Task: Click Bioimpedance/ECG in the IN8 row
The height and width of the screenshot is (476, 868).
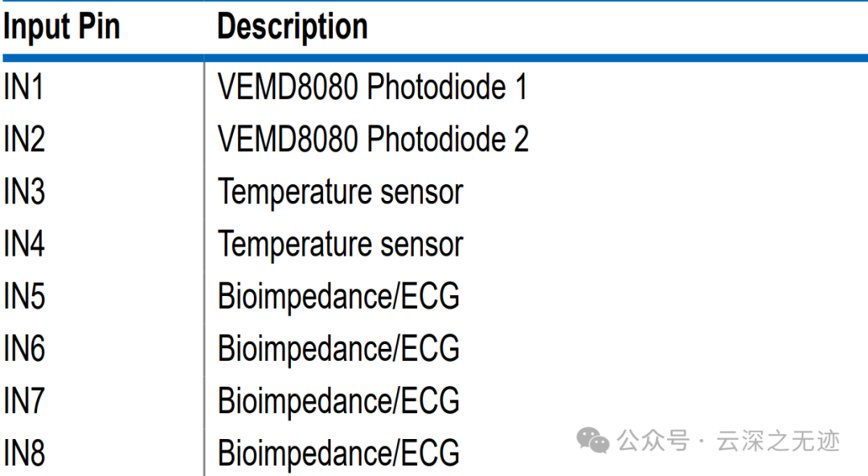Action: (x=338, y=453)
